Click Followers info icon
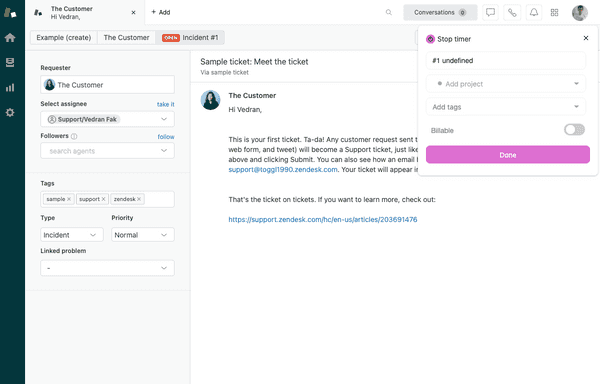This screenshot has width=600, height=384. tap(74, 136)
